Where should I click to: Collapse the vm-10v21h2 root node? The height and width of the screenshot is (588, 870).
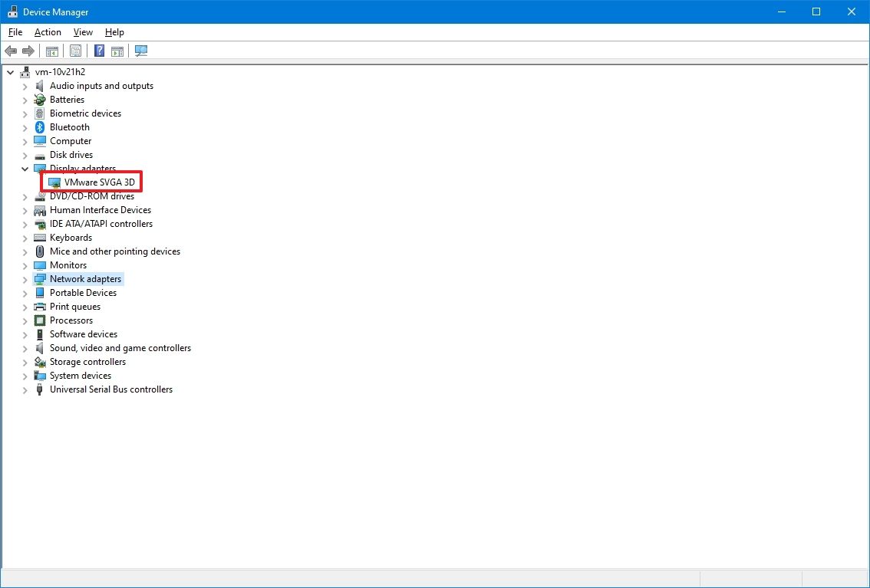click(x=10, y=71)
